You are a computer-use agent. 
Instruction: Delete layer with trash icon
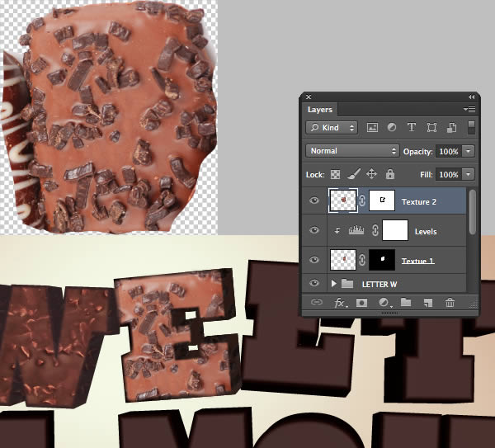click(x=450, y=303)
